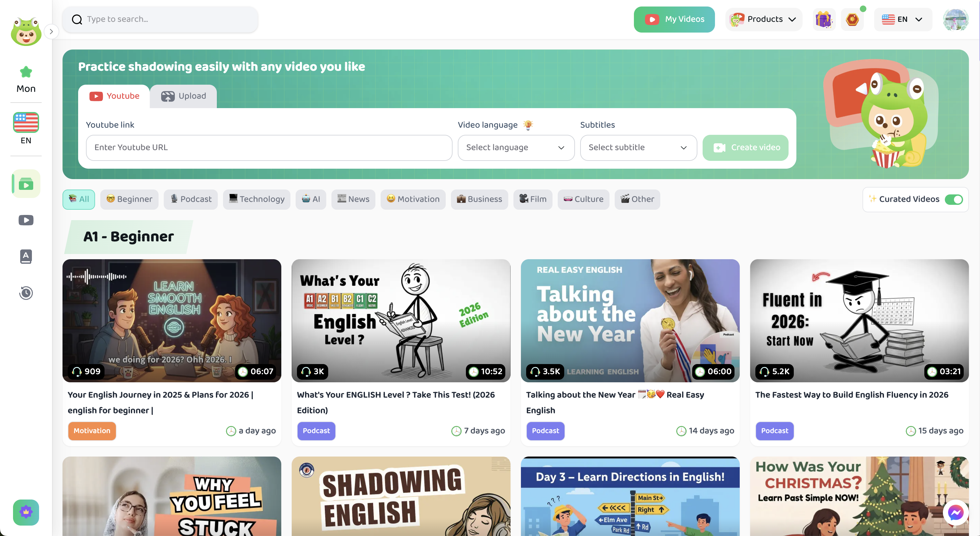Open the history clock icon in sidebar
The width and height of the screenshot is (980, 536).
26,293
